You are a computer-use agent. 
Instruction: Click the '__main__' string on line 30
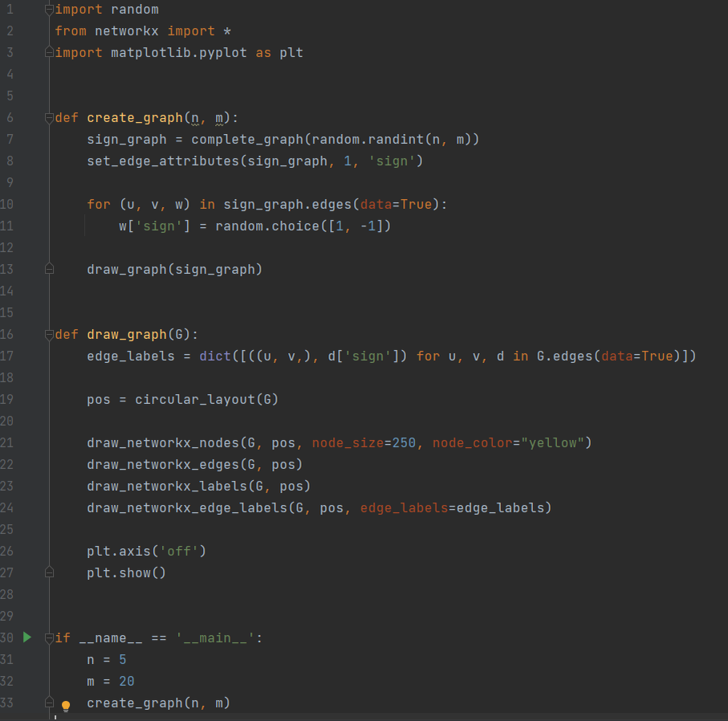pyautogui.click(x=215, y=637)
